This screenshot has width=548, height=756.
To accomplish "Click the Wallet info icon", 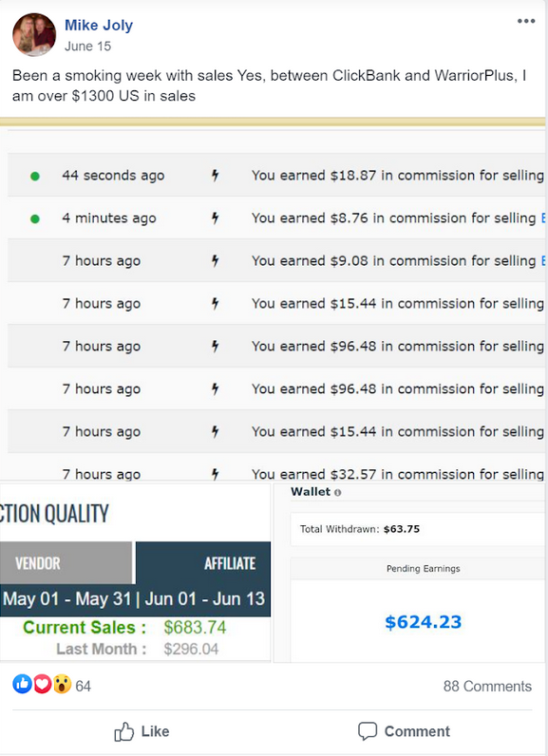I will pyautogui.click(x=337, y=493).
